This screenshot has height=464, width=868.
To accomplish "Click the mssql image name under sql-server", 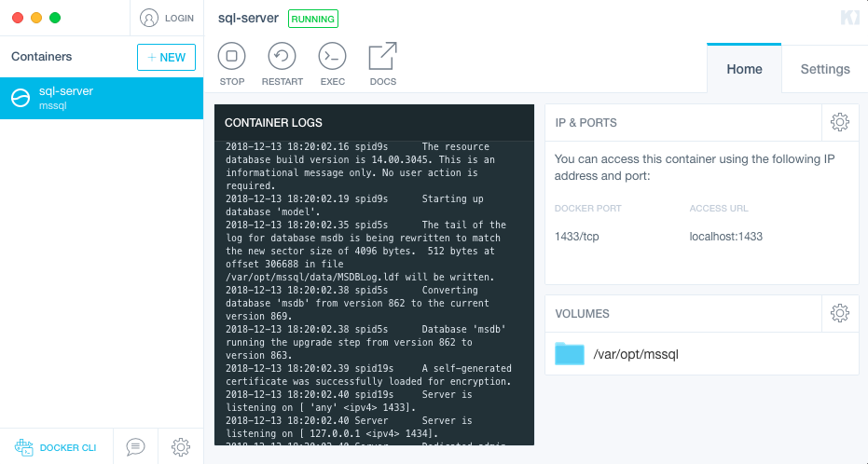I will (52, 105).
